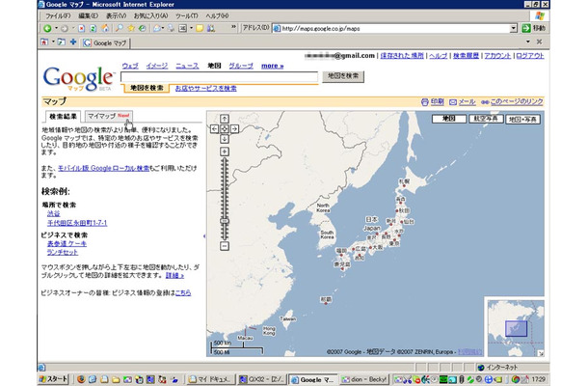Click the map pan up arrow
This screenshot has height=386, width=588.
[225, 118]
